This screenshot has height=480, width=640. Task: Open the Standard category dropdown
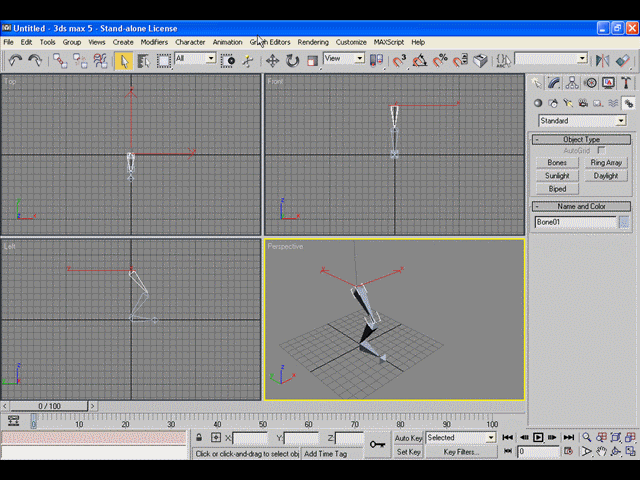(x=582, y=121)
